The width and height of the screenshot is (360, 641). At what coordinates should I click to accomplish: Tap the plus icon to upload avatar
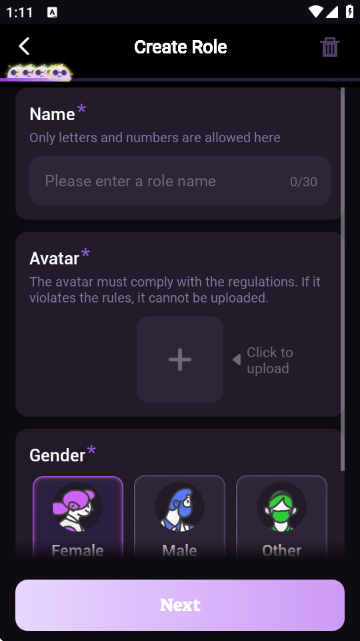click(x=180, y=360)
